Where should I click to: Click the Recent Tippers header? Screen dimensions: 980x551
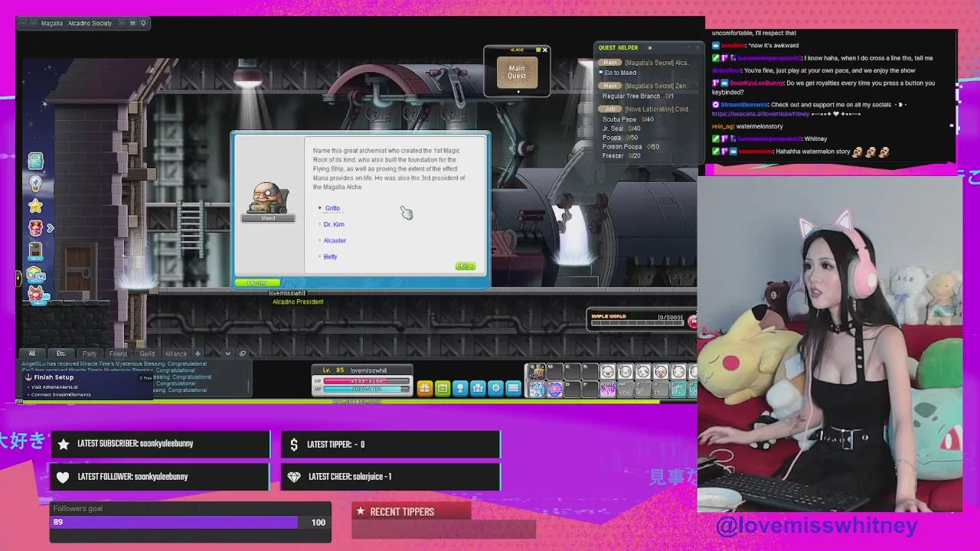(411, 511)
